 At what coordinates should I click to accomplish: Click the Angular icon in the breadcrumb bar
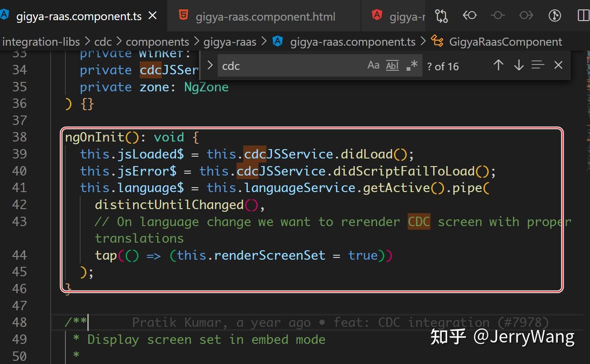277,41
